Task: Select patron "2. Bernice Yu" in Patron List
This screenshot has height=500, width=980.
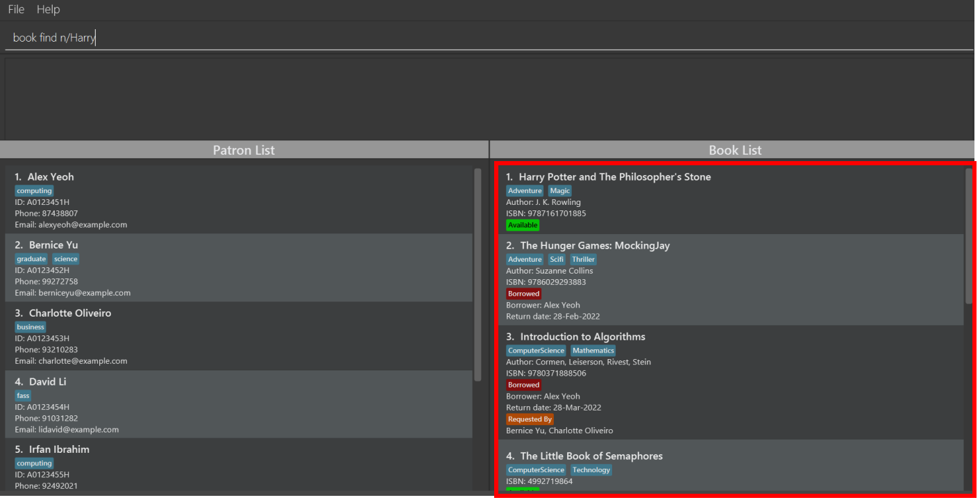Action: point(239,267)
